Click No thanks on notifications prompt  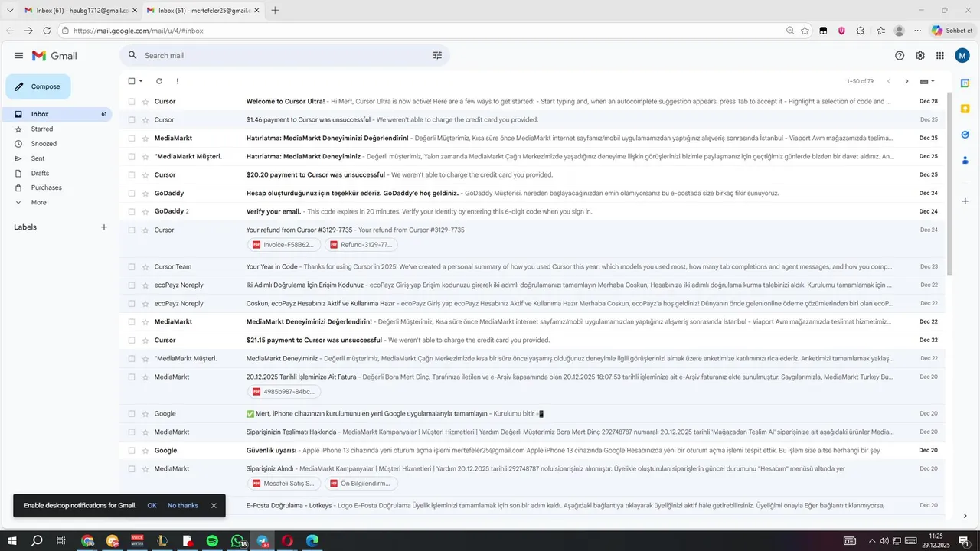coord(183,505)
